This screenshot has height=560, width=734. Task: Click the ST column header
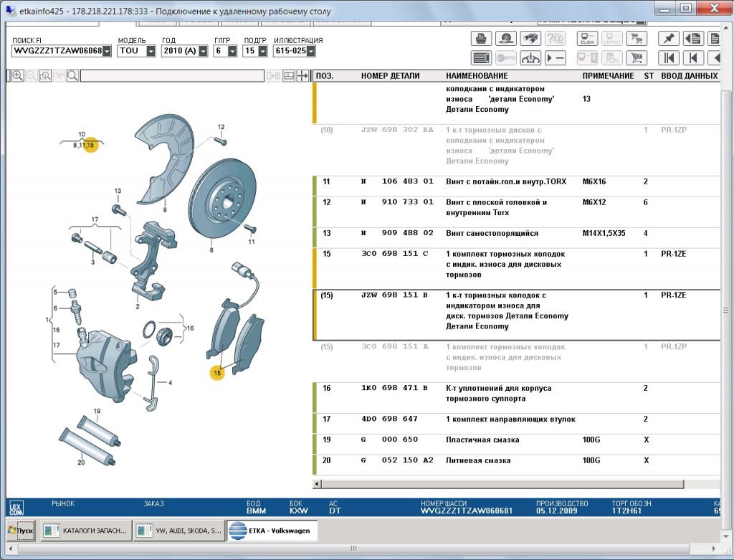[x=649, y=76]
